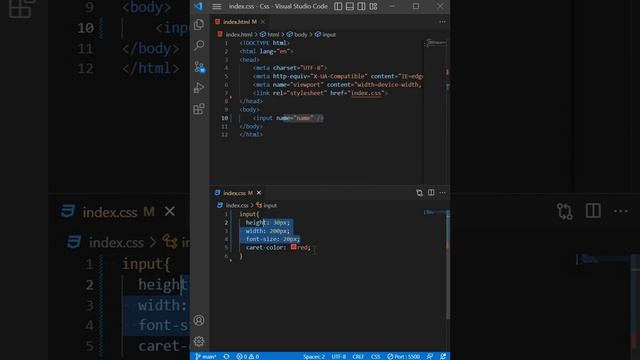Split the index.css editor
Screen dimensions: 640x360
coord(431,193)
